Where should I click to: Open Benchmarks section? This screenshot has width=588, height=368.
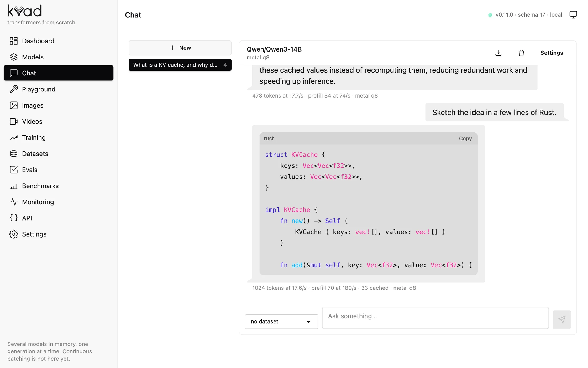coord(59,186)
